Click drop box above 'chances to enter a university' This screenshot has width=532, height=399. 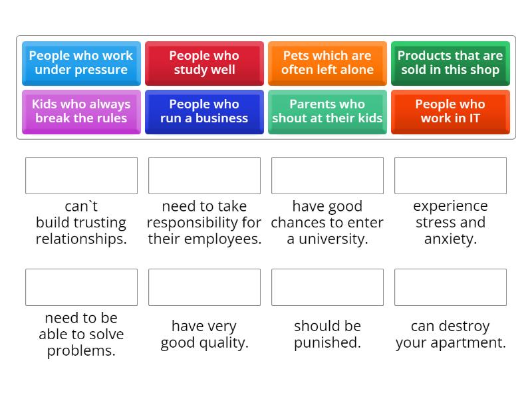tap(327, 176)
